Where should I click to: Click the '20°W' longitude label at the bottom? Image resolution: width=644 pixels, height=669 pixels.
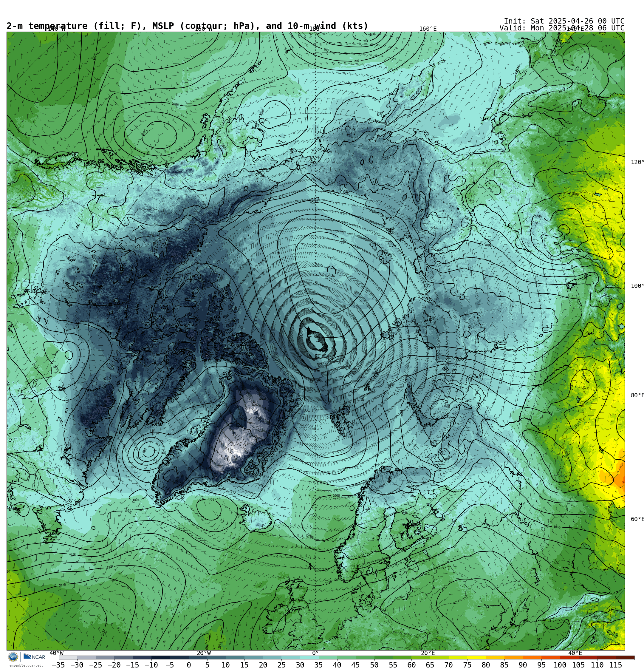tap(204, 653)
